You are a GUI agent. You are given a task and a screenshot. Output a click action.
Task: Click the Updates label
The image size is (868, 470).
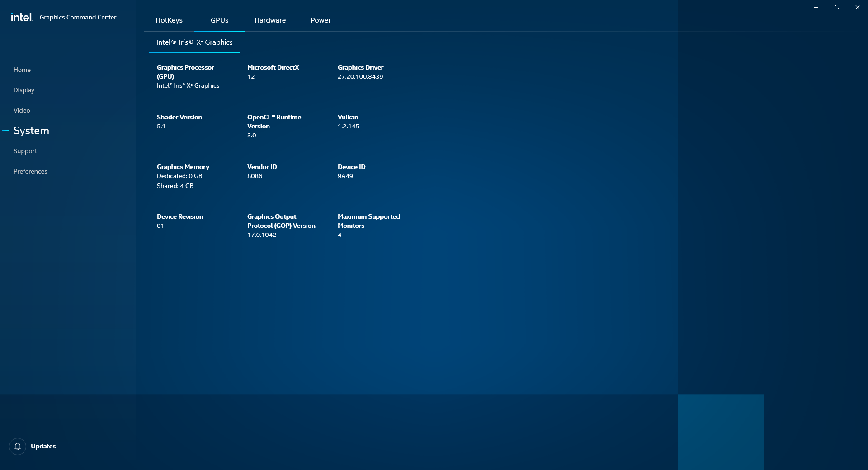pyautogui.click(x=43, y=446)
